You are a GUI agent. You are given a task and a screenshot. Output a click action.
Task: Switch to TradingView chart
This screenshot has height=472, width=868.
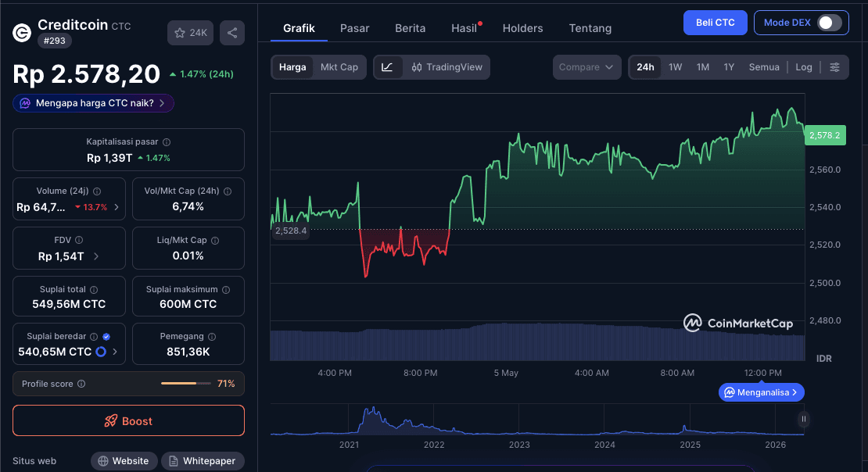447,67
